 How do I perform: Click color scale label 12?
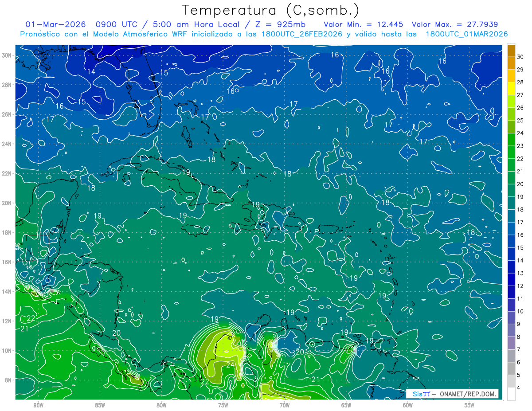(520, 286)
